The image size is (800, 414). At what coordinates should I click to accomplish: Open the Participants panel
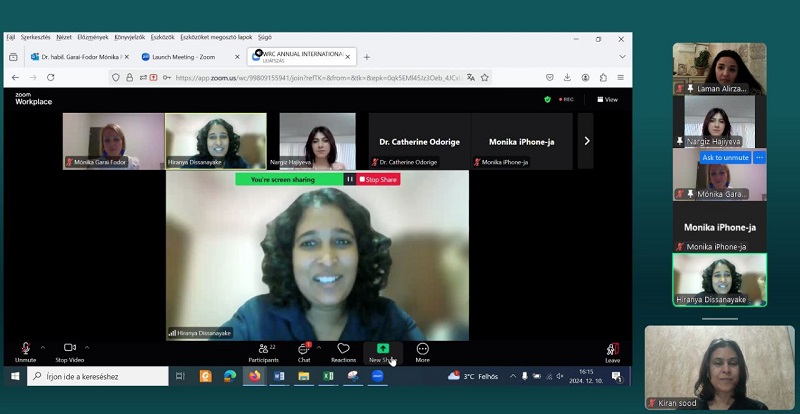pos(263,352)
